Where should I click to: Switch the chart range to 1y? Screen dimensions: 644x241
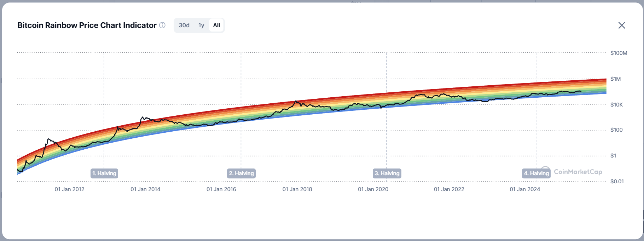[x=201, y=25]
